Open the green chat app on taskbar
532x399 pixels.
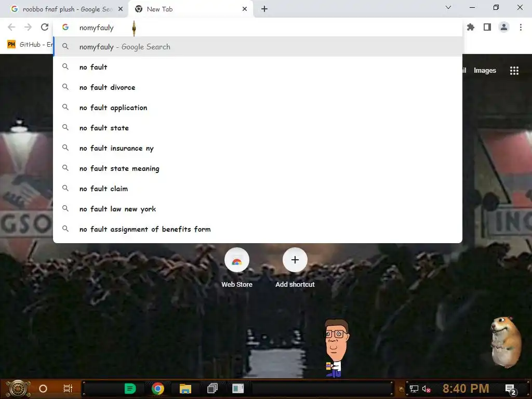click(x=130, y=389)
